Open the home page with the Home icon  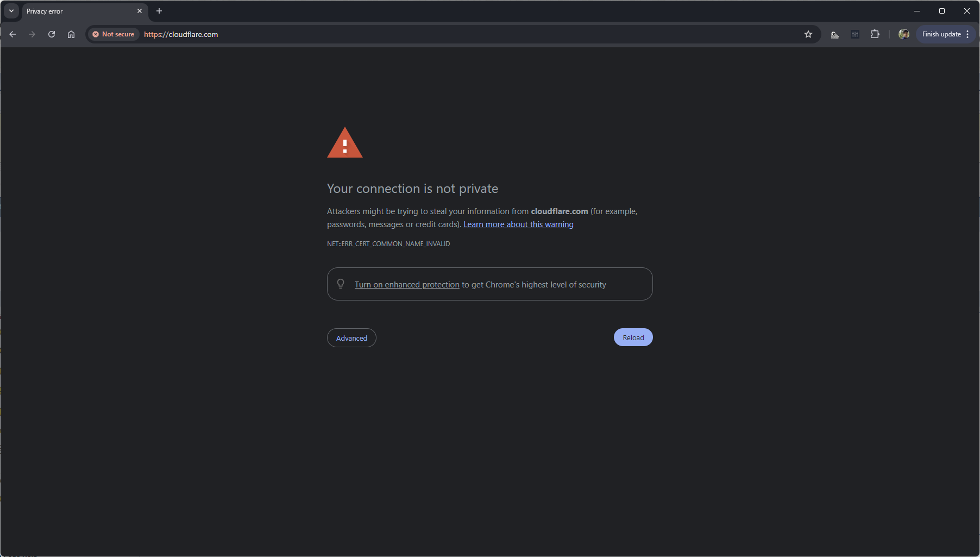[71, 34]
